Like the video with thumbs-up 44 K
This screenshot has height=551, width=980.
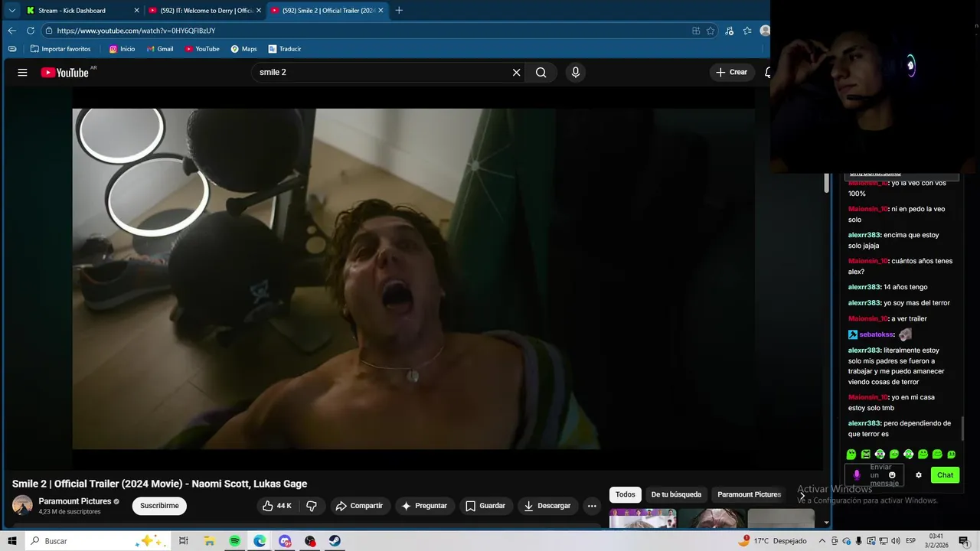point(276,506)
